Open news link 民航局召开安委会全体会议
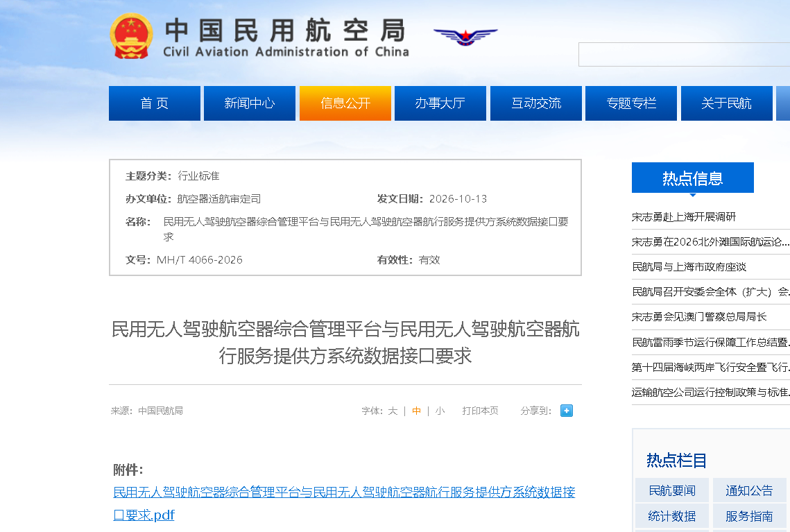Image resolution: width=790 pixels, height=532 pixels. point(710,292)
